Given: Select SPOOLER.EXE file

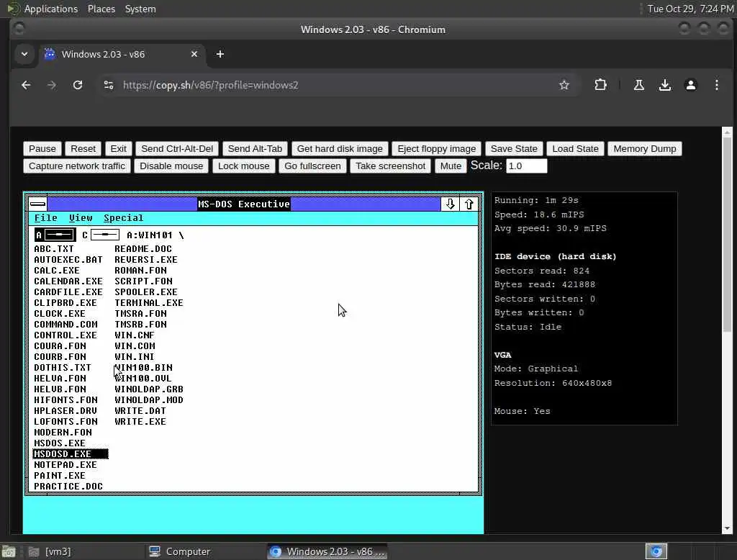Looking at the screenshot, I should click(x=146, y=292).
